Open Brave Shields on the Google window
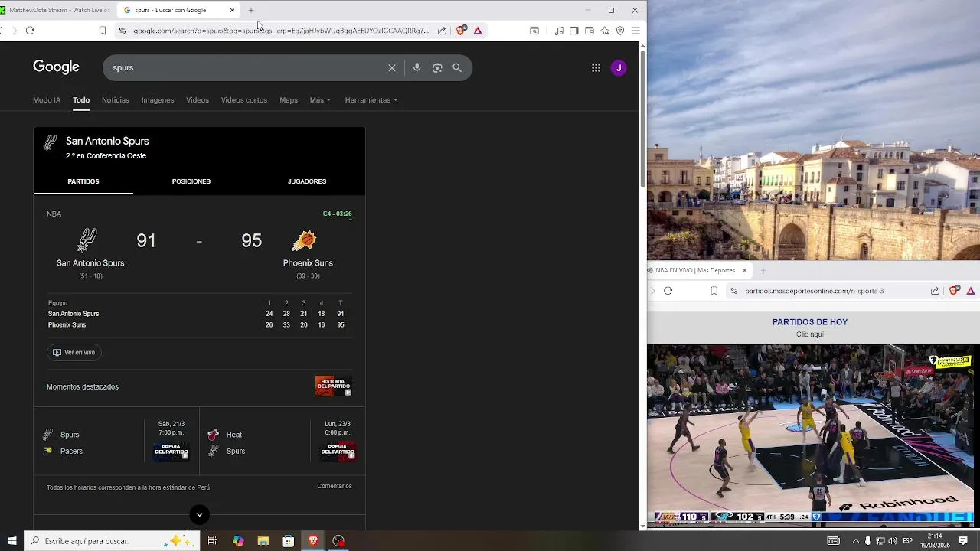Screen dimensions: 980x551 461,31
